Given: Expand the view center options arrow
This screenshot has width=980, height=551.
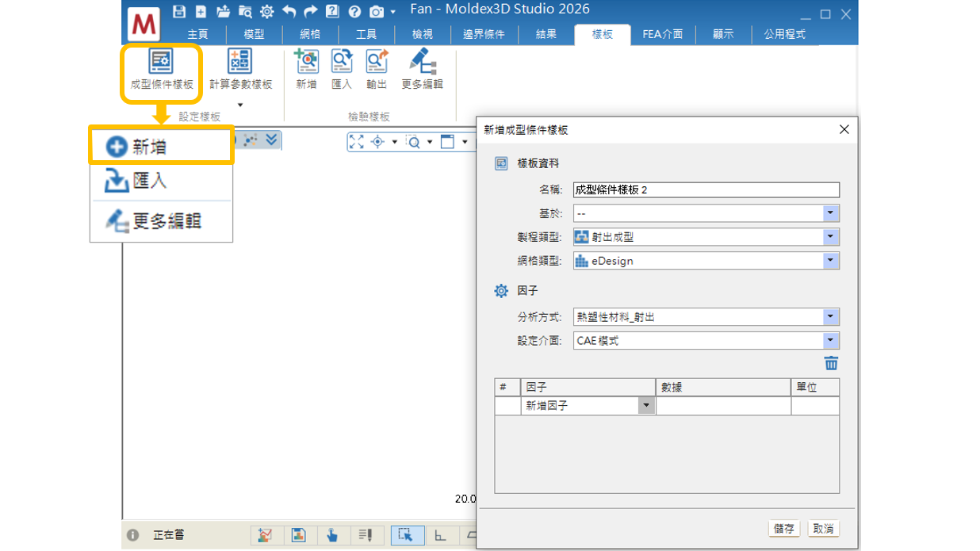Looking at the screenshot, I should click(394, 143).
